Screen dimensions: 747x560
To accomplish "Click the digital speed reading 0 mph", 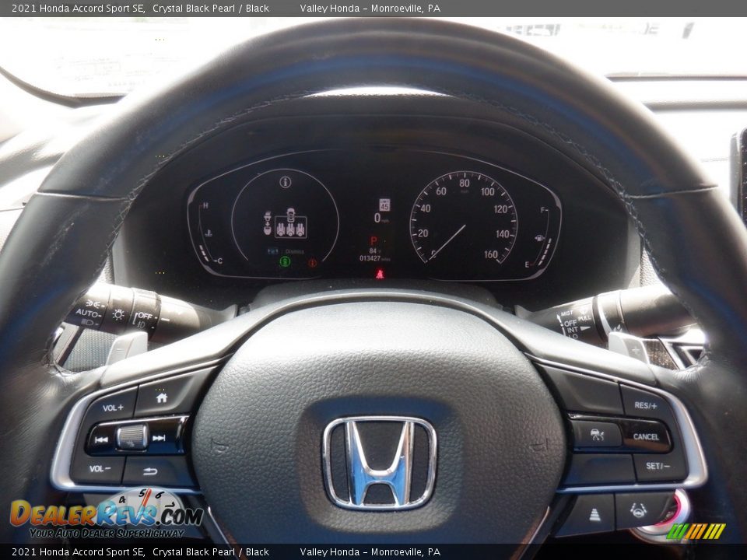I will (381, 218).
